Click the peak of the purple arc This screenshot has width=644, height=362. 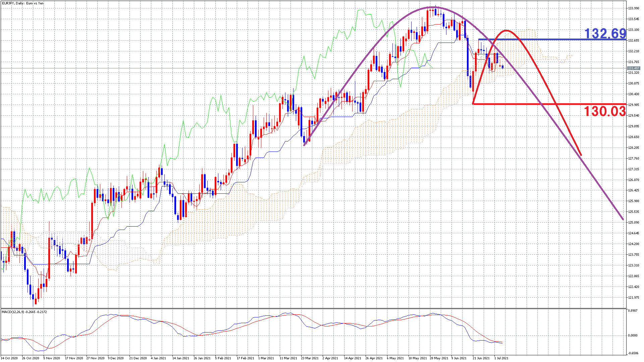(433, 7)
